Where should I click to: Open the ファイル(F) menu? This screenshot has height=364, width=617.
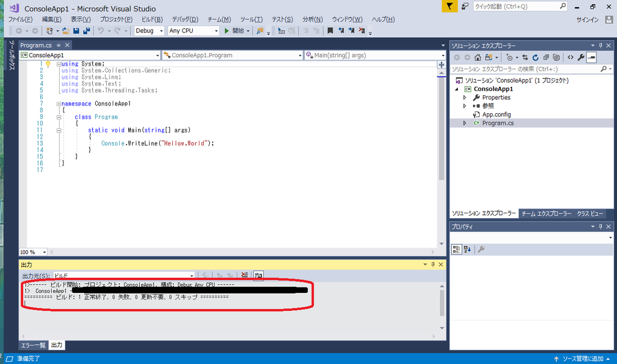pos(20,19)
